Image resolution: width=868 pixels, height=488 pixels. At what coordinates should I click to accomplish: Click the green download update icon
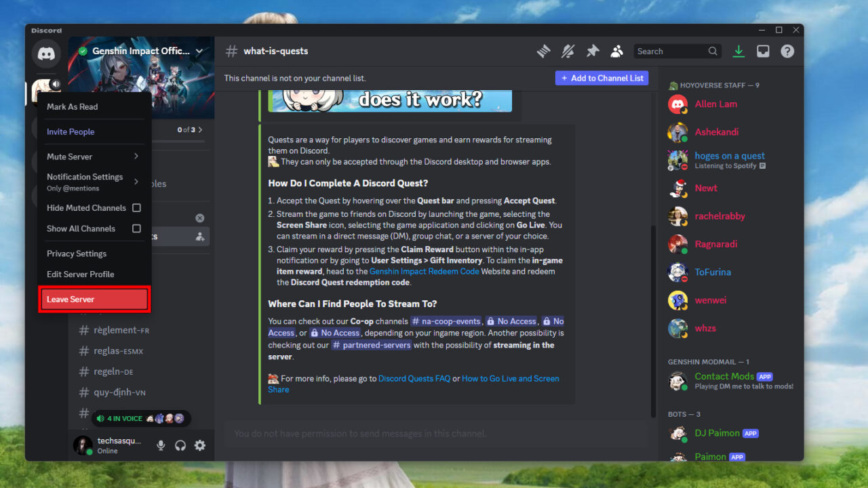tap(738, 51)
